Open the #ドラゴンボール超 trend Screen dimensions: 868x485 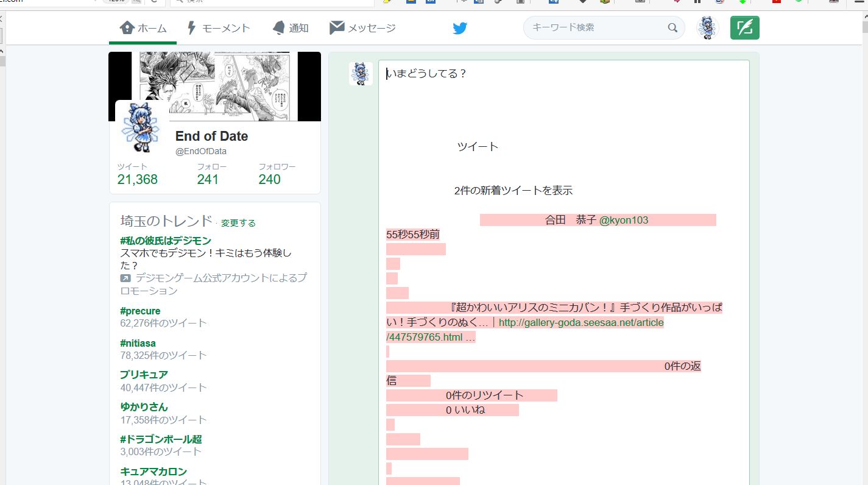[161, 439]
